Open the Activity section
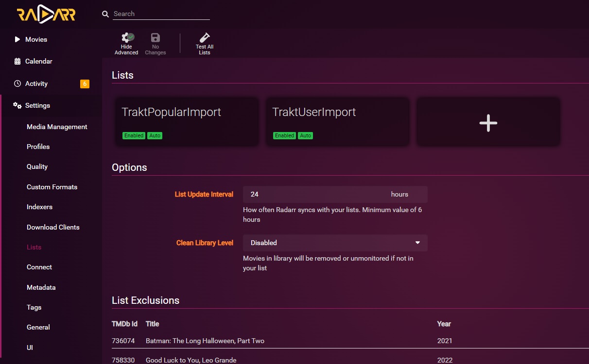589x364 pixels. pyautogui.click(x=36, y=83)
